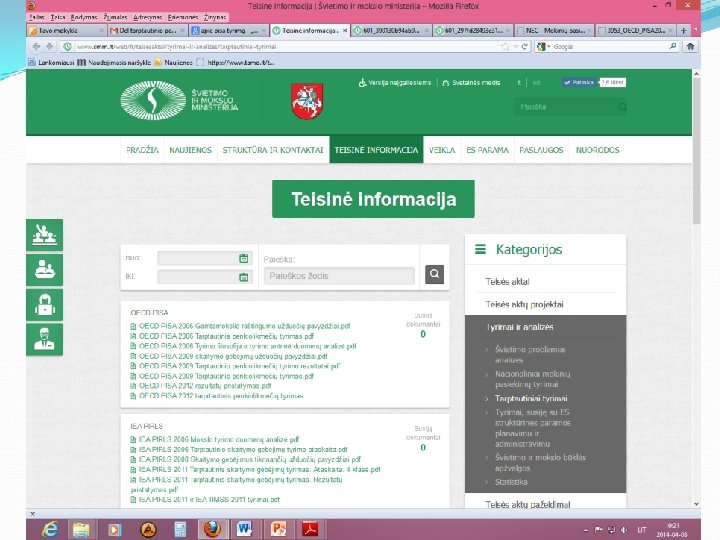Screen dimensions: 720x540
Task: Switch site language to 'en'
Action: click(x=536, y=83)
